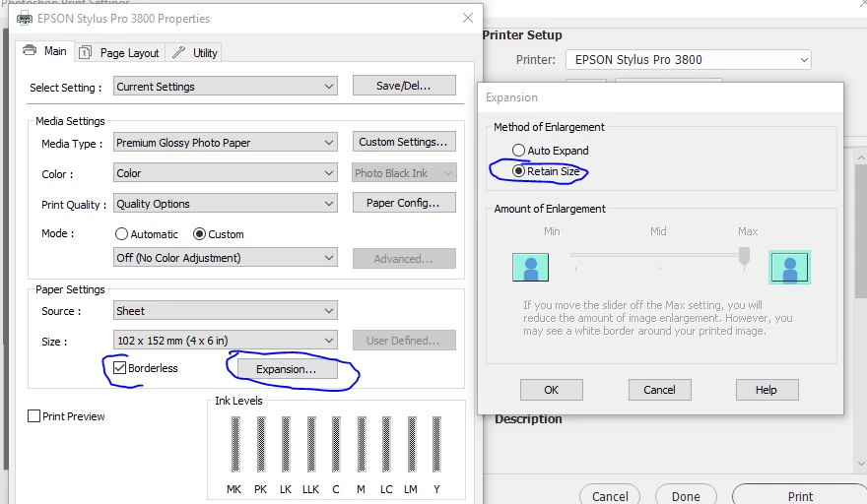Click the C ink level bar
This screenshot has width=867, height=504.
coord(336,444)
